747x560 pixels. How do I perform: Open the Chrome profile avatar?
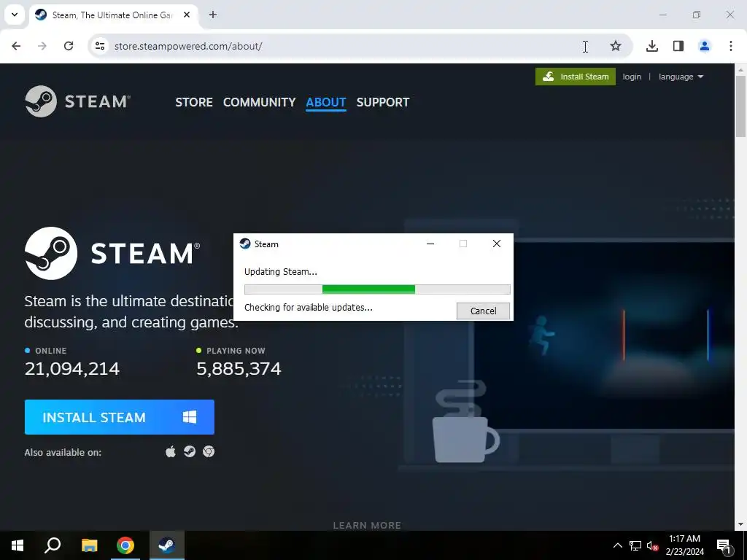[705, 46]
